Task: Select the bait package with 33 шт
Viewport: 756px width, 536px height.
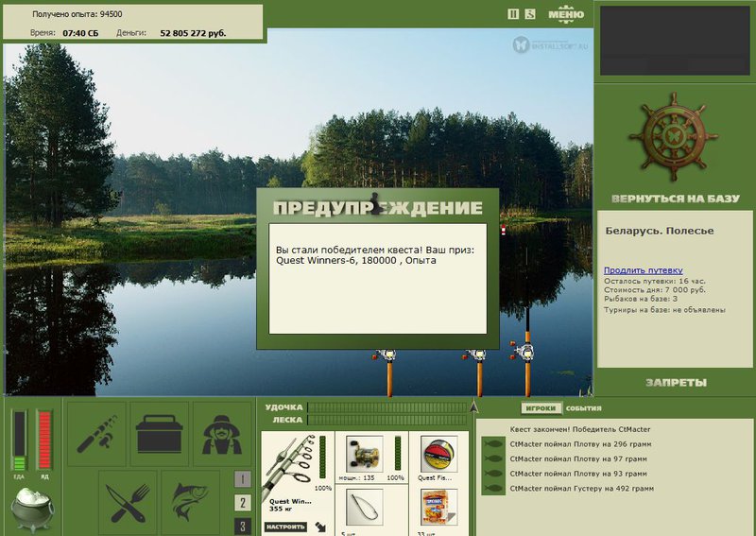Action: pos(438,508)
